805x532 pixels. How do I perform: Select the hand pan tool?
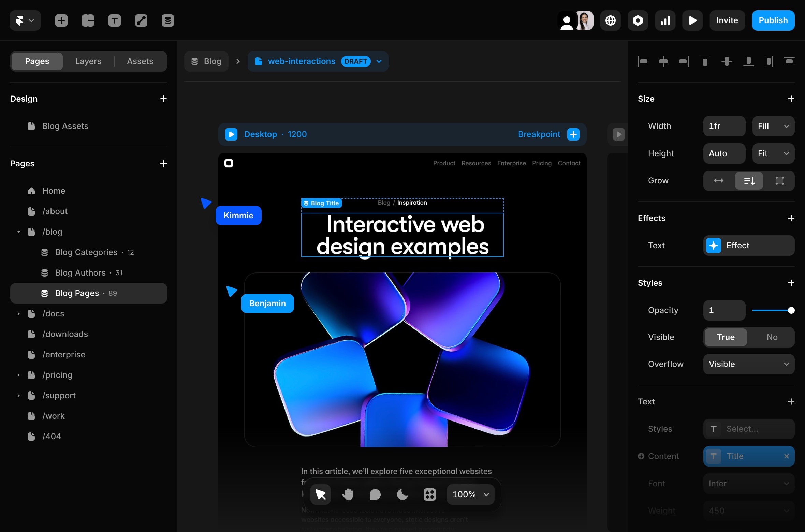[x=348, y=494]
